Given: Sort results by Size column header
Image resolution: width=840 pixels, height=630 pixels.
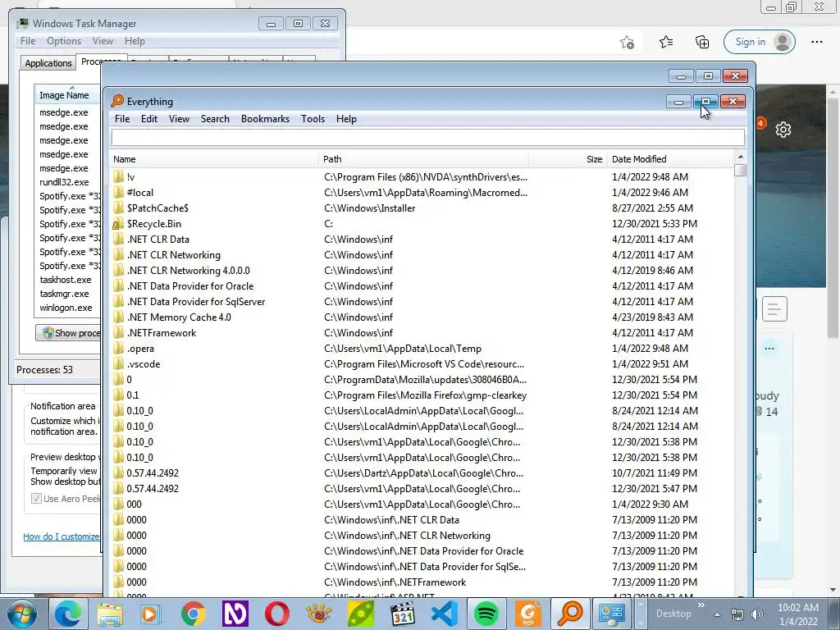Looking at the screenshot, I should click(x=568, y=159).
